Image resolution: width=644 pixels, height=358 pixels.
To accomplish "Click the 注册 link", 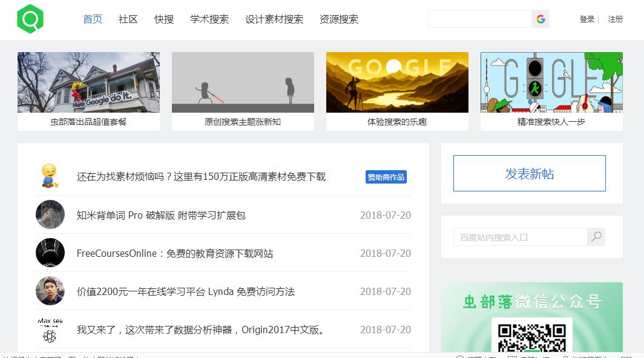I will click(x=615, y=19).
